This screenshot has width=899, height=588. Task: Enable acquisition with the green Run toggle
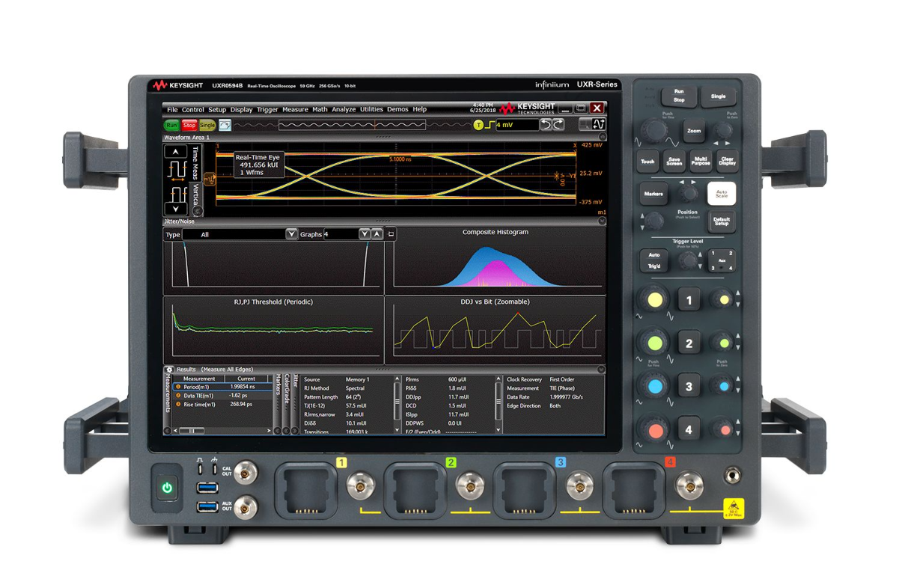(x=172, y=124)
